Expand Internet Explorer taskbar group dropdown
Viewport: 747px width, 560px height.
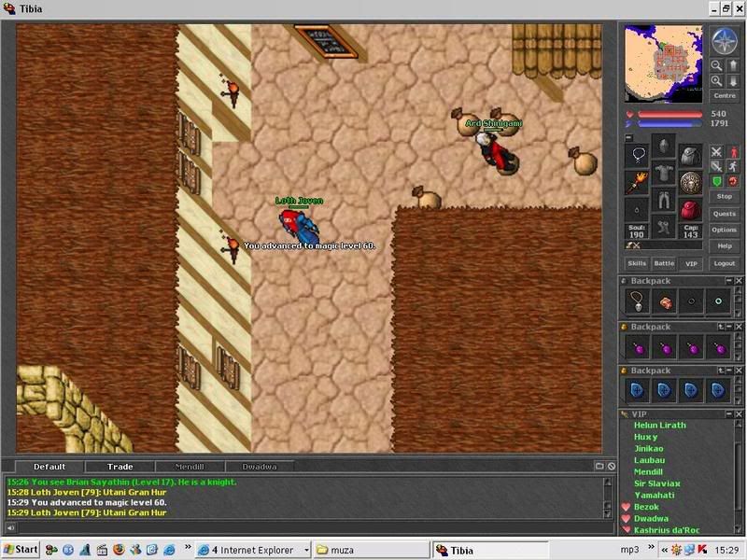[305, 550]
